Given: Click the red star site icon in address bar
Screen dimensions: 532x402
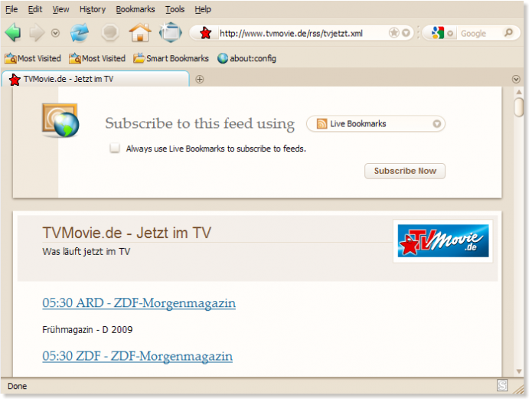Looking at the screenshot, I should click(205, 33).
